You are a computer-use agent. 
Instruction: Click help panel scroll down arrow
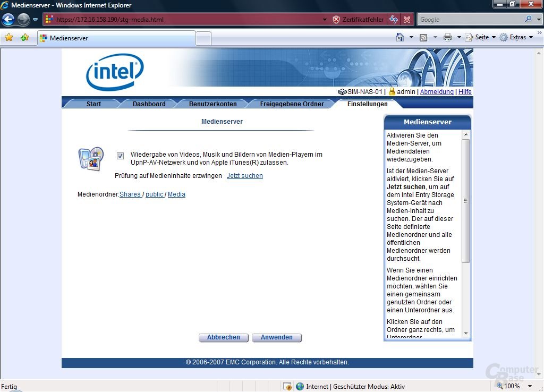click(466, 334)
